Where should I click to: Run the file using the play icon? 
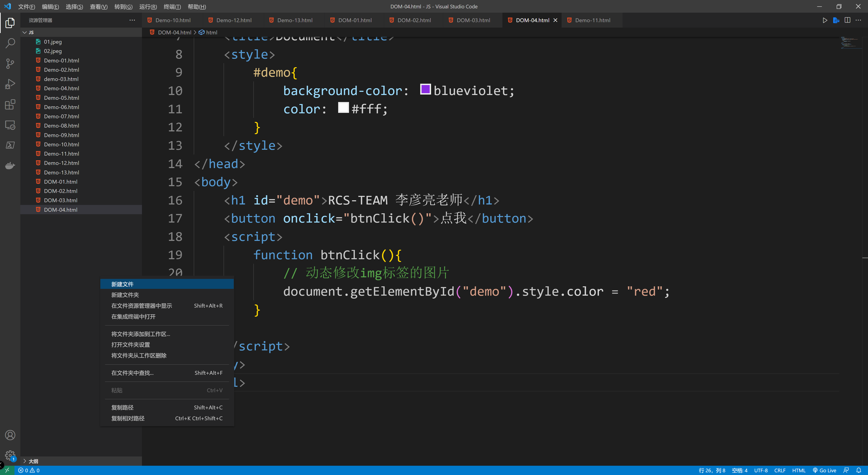(825, 20)
